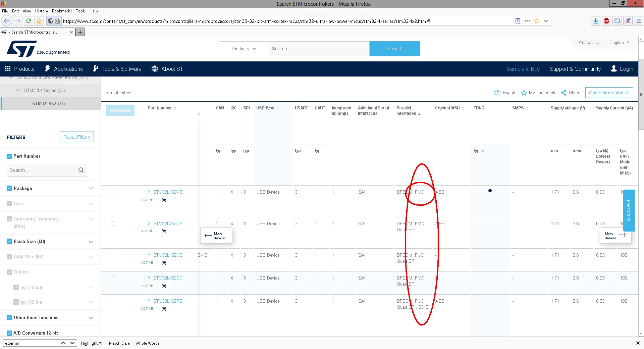Click the Part Number search magnifier icon

point(81,170)
